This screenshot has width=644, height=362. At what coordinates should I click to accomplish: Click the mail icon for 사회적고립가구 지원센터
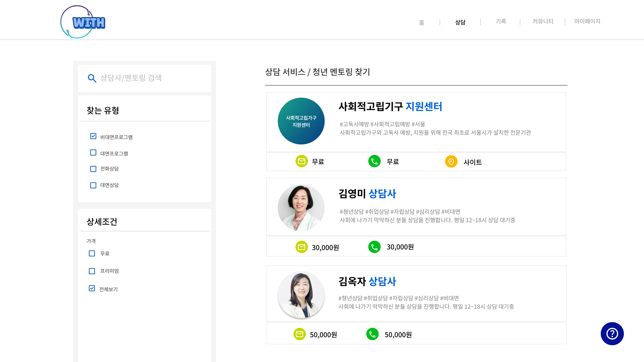[x=302, y=161]
